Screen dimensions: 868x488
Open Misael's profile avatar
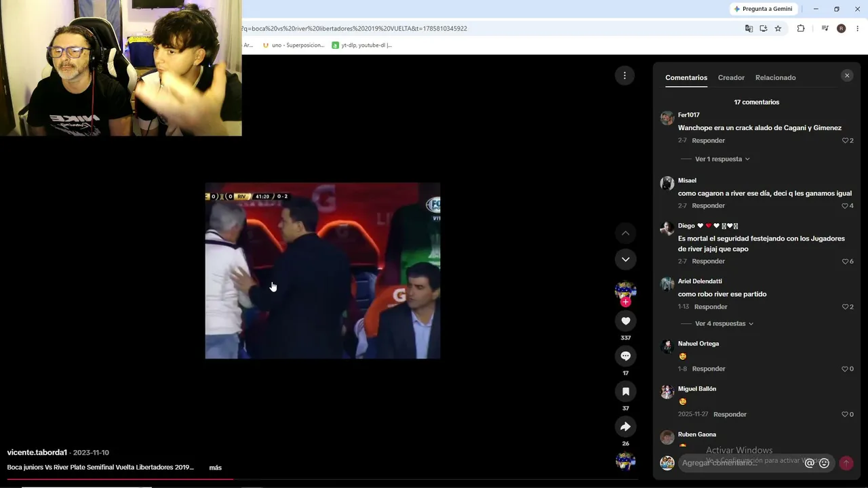(x=667, y=184)
